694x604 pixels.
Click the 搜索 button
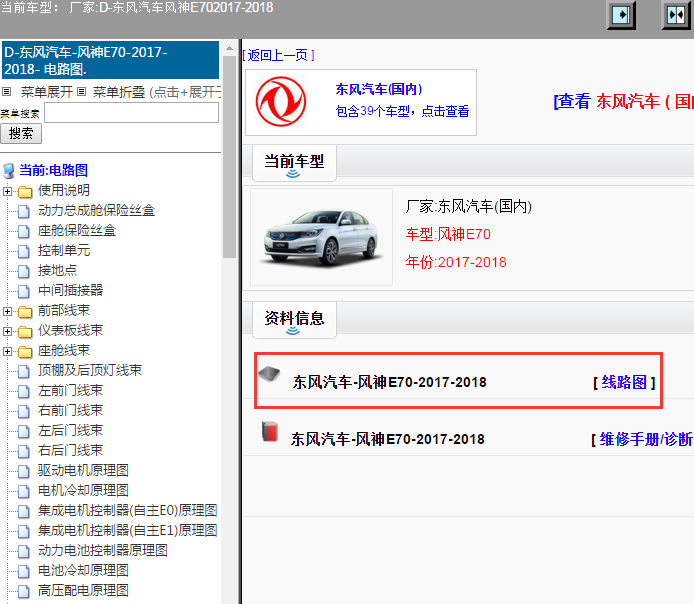21,134
